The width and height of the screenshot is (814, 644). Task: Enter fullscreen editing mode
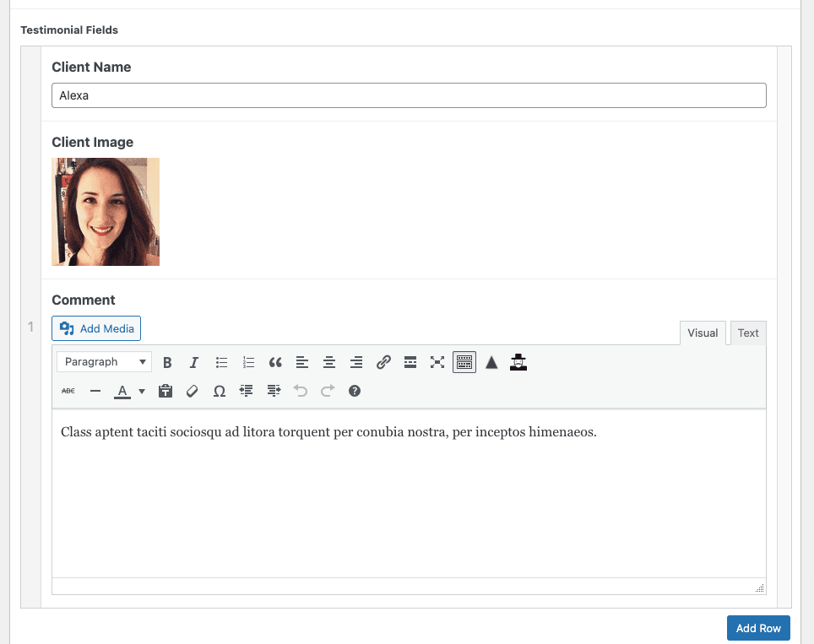click(x=437, y=362)
